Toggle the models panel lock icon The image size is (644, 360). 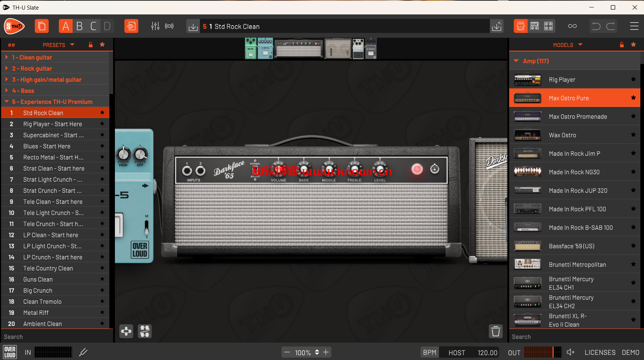(x=622, y=45)
